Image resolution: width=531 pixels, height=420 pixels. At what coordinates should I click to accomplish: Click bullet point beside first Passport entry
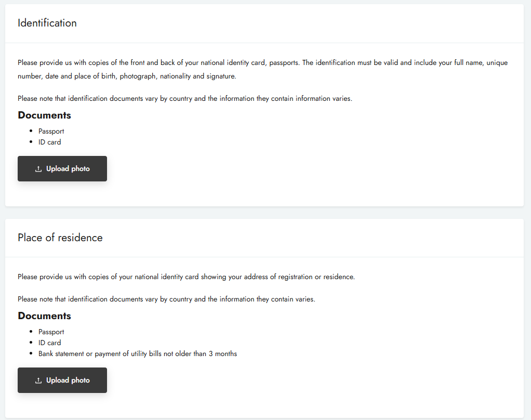tap(32, 131)
